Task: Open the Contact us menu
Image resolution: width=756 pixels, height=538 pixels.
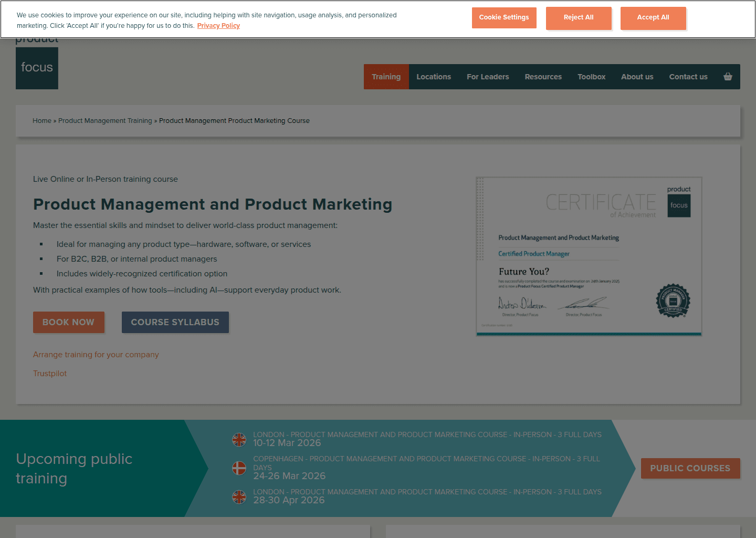Action: pos(688,77)
